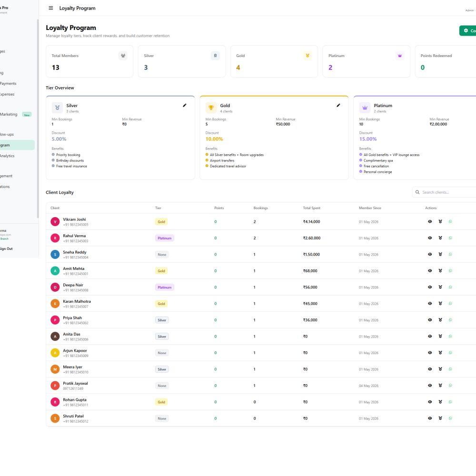Send WhatsApp message to Vikram Joshi
476x476 pixels.
pyautogui.click(x=450, y=222)
